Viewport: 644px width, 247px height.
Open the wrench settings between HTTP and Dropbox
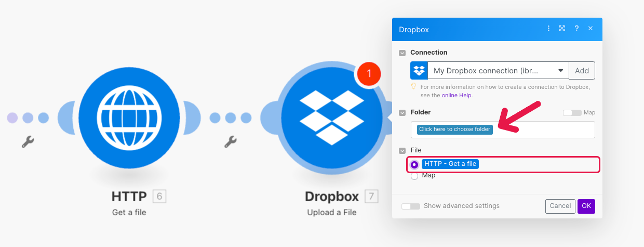(x=231, y=141)
